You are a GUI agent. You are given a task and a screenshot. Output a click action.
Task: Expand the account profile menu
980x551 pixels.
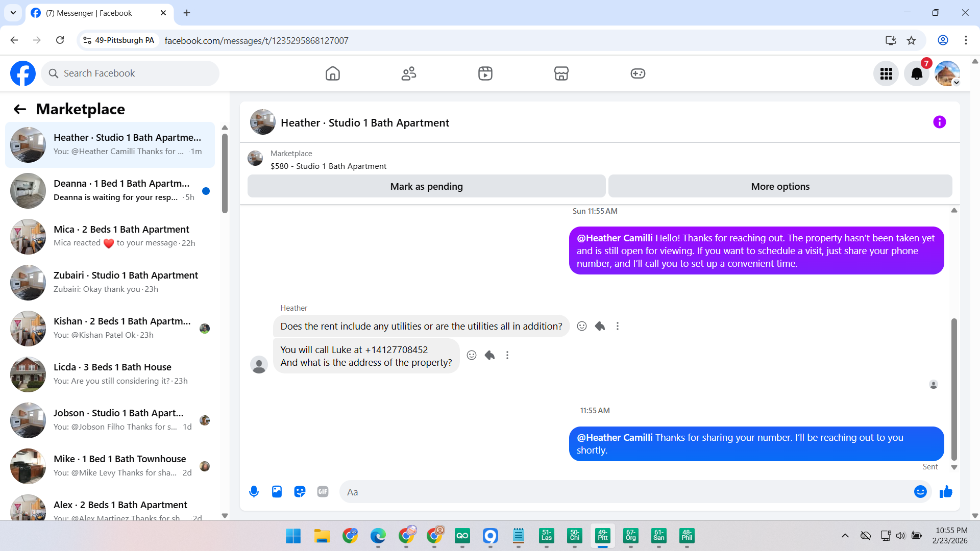(x=947, y=74)
